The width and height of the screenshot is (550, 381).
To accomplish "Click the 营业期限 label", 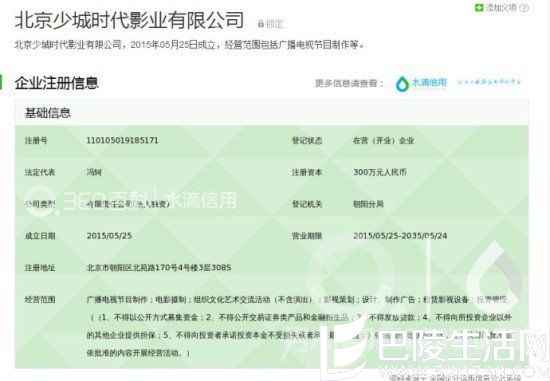I will [x=307, y=236].
